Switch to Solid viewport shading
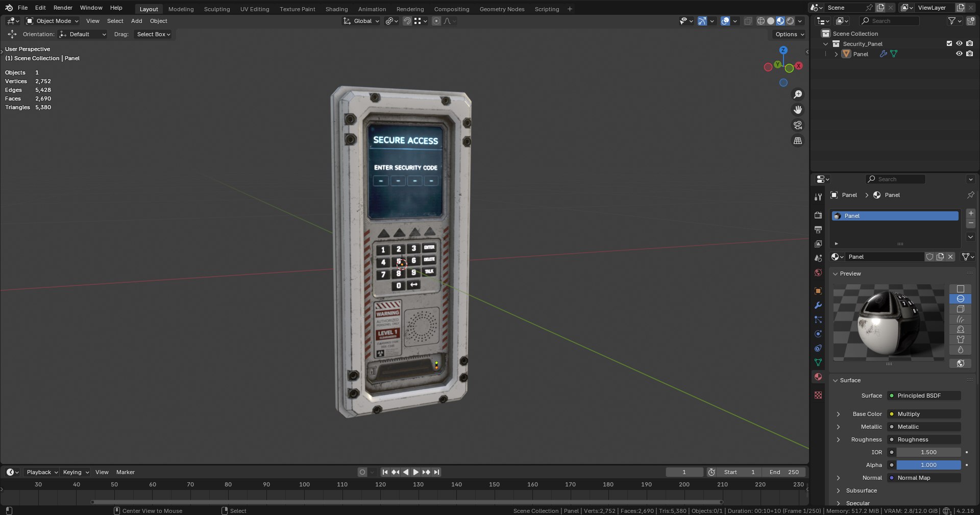This screenshot has width=980, height=515. (771, 21)
